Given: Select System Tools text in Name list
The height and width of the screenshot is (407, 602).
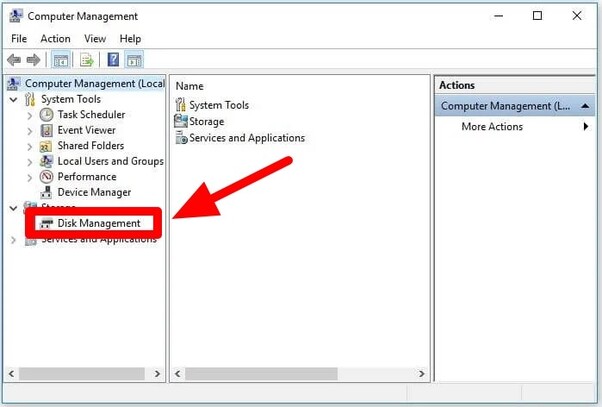Looking at the screenshot, I should click(x=219, y=105).
